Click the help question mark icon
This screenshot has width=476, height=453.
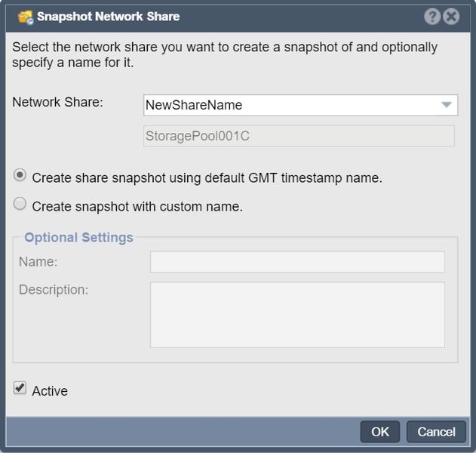[x=432, y=17]
